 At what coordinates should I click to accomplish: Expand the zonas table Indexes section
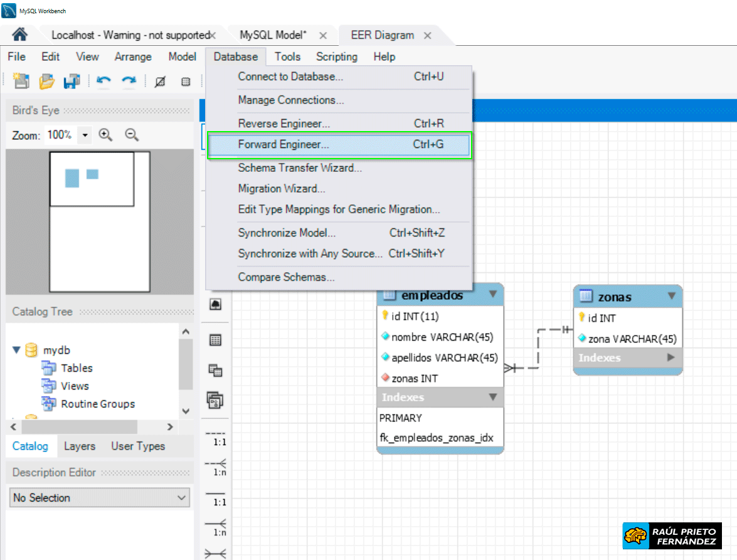[671, 357]
